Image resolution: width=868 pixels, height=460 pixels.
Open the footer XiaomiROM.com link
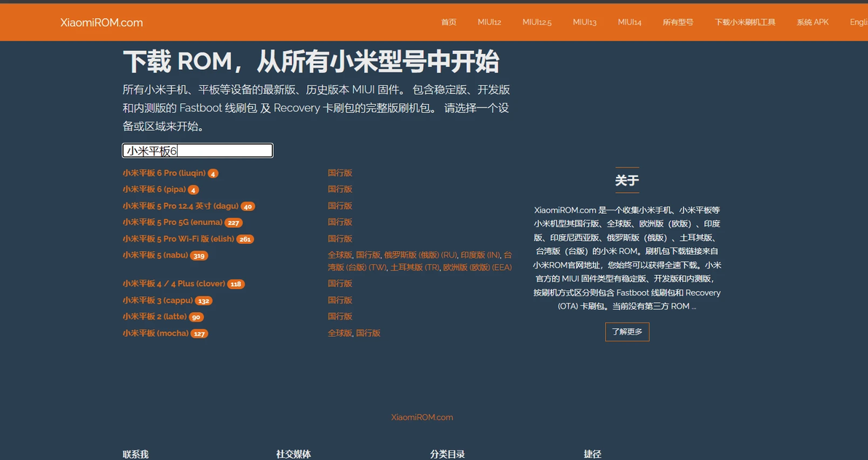(422, 417)
